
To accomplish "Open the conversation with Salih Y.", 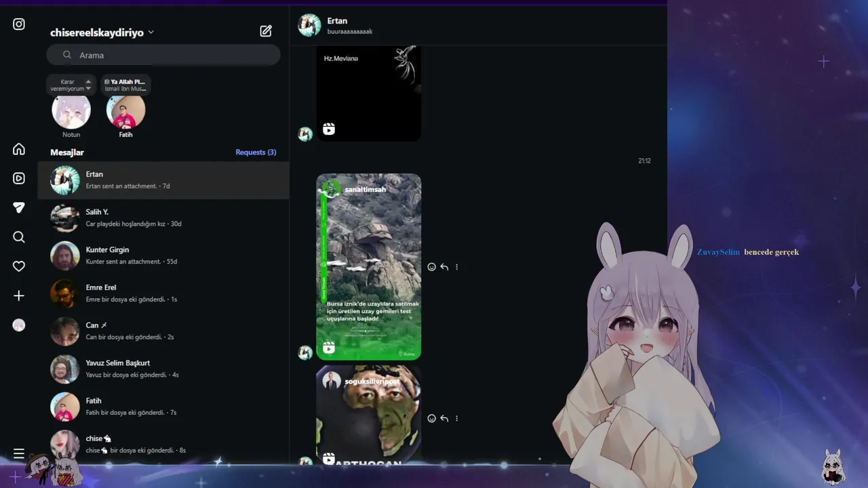I will pyautogui.click(x=163, y=218).
